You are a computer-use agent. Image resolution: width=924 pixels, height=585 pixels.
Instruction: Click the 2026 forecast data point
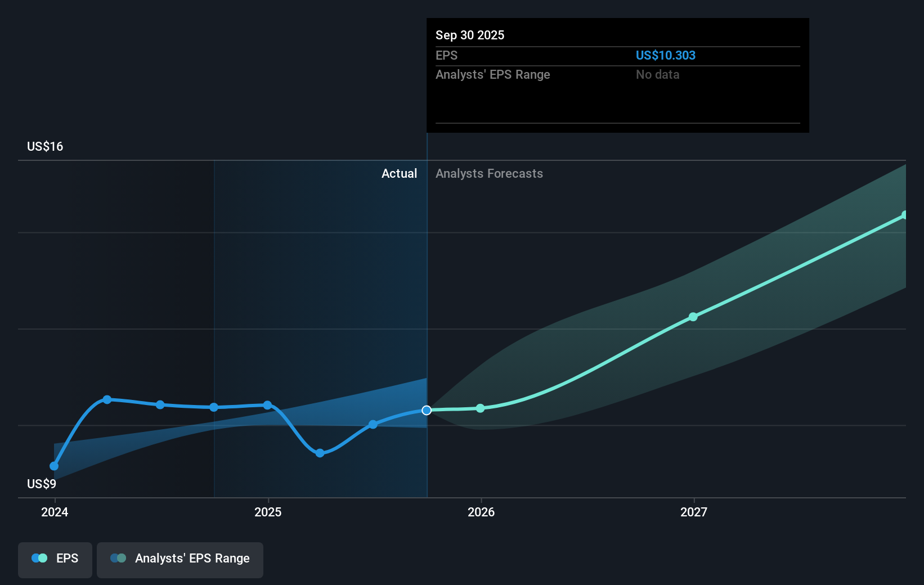[x=480, y=408]
